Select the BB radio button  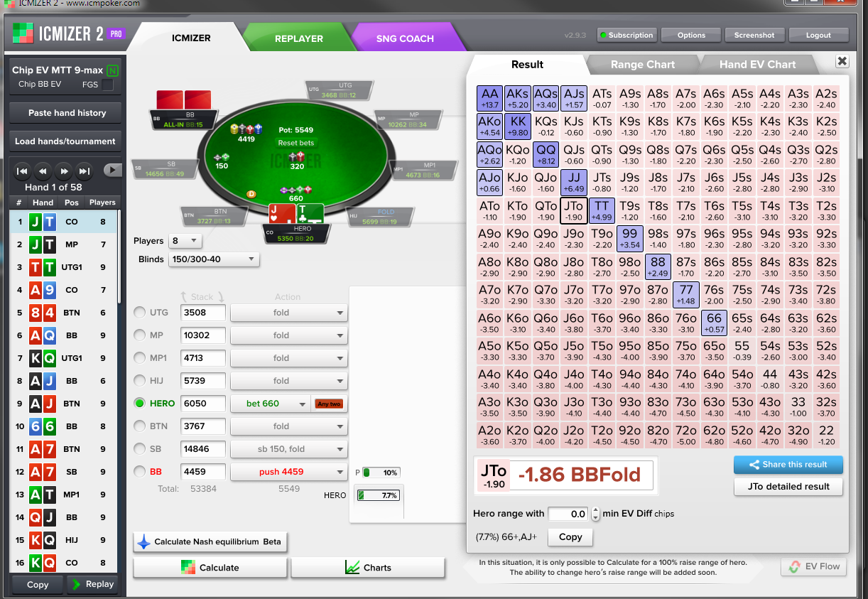[140, 472]
